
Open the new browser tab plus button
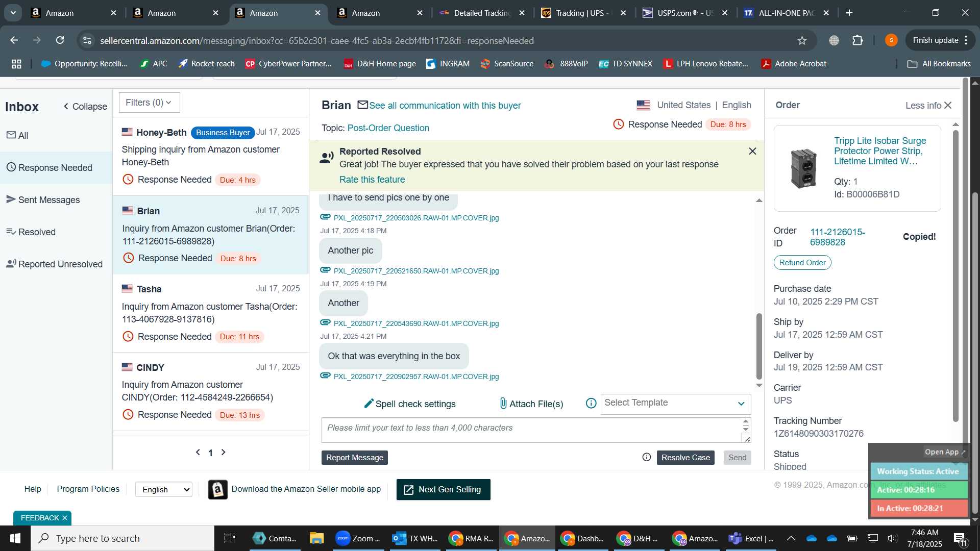tap(849, 13)
